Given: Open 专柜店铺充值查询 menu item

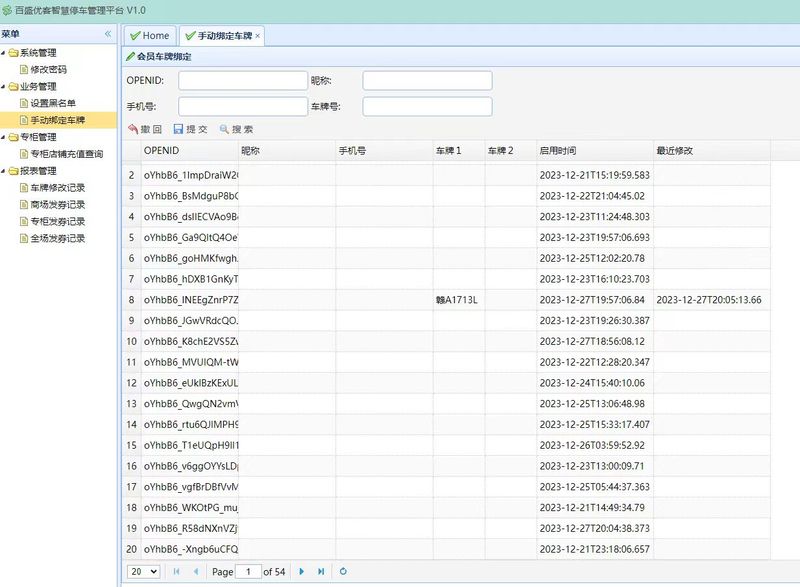Looking at the screenshot, I should pyautogui.click(x=66, y=154).
